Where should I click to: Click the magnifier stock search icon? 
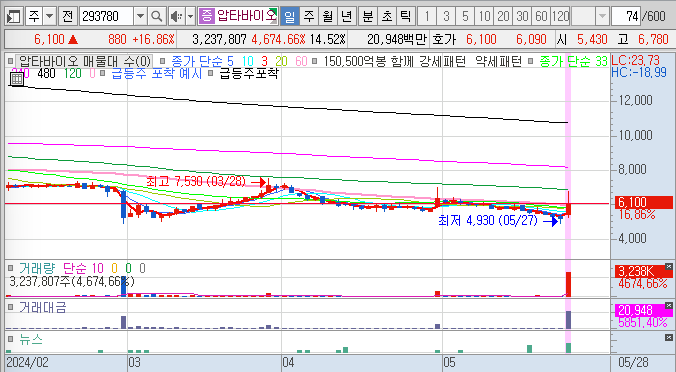(156, 16)
